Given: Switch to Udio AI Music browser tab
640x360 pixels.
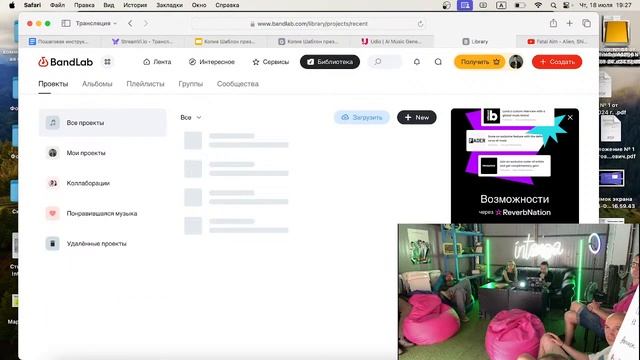Looking at the screenshot, I should point(392,41).
